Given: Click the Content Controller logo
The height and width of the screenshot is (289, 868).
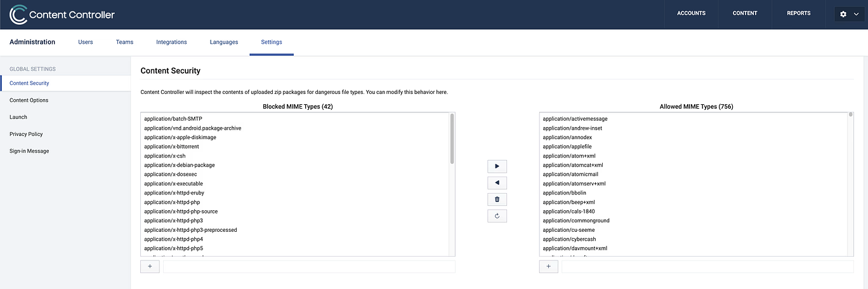Looking at the screenshot, I should 62,14.
